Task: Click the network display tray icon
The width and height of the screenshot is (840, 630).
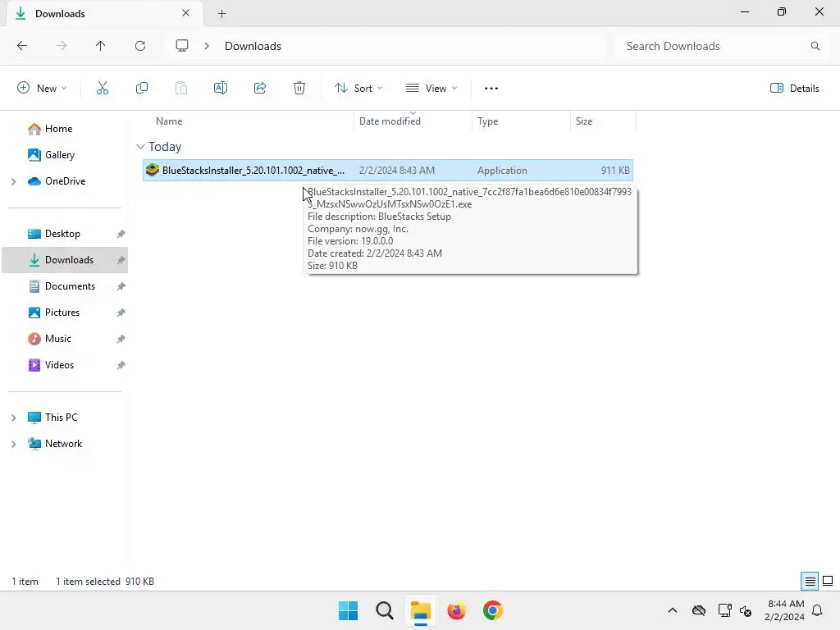Action: [x=724, y=610]
